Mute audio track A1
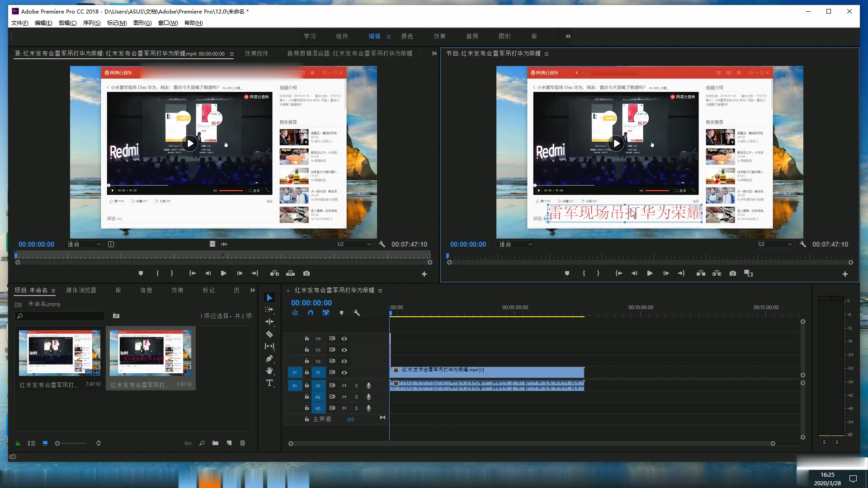868x488 pixels. (344, 385)
